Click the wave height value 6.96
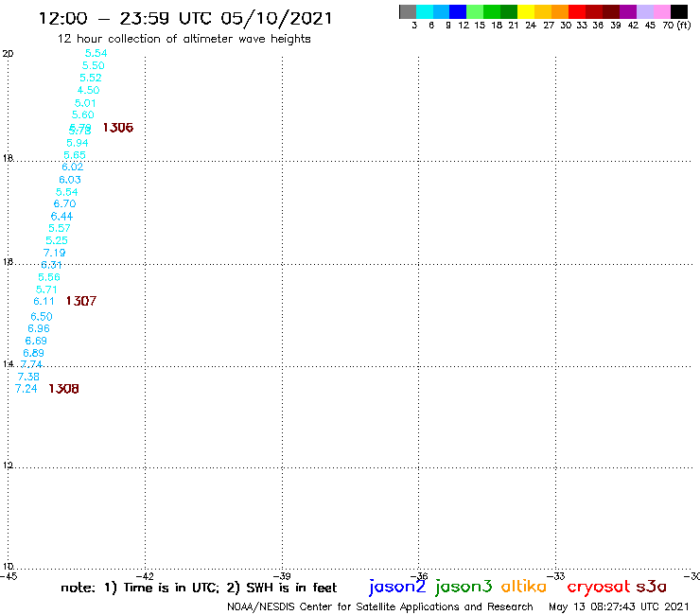The height and width of the screenshot is (615, 700). pos(39,328)
